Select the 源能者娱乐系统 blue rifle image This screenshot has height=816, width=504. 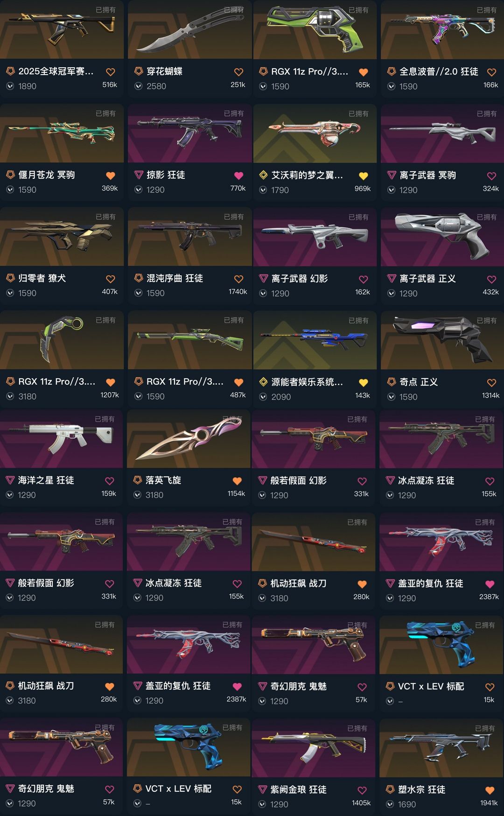315,340
